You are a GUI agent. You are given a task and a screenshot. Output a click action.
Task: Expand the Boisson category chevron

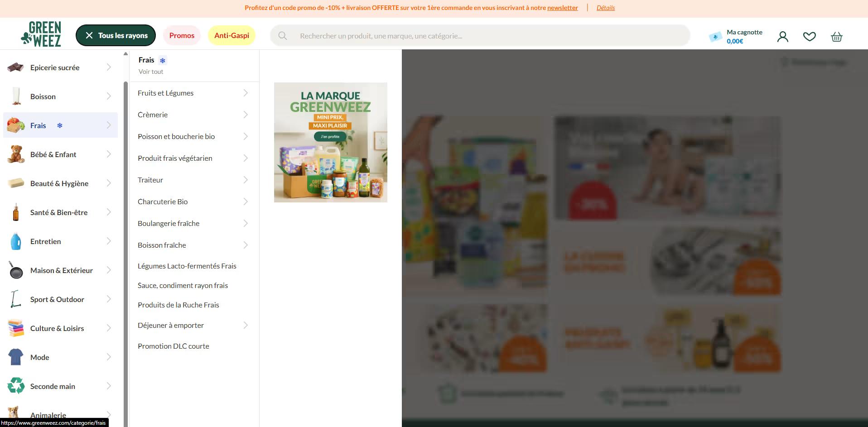109,96
